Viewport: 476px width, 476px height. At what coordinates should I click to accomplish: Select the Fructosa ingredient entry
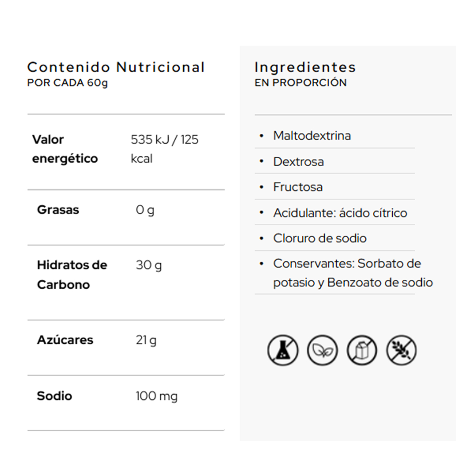(x=335, y=187)
